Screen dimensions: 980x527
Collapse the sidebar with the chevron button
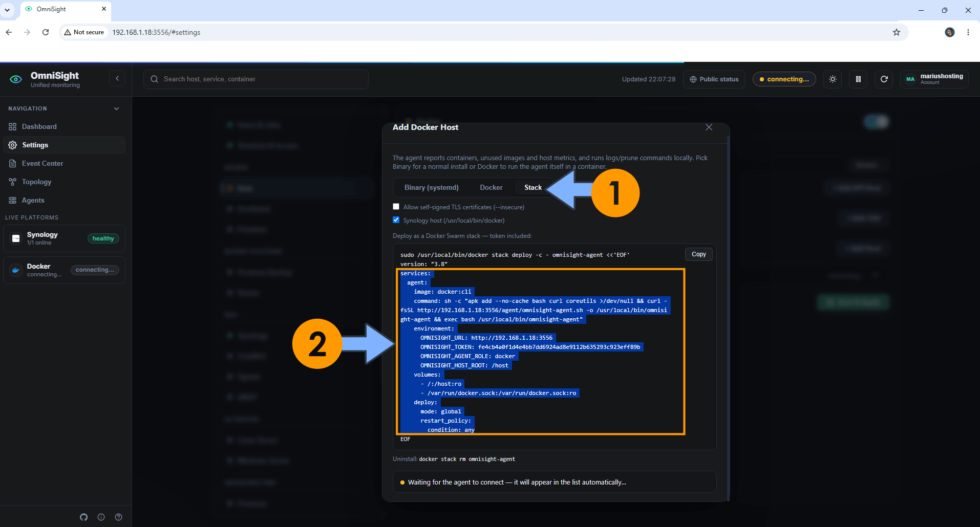tap(117, 78)
